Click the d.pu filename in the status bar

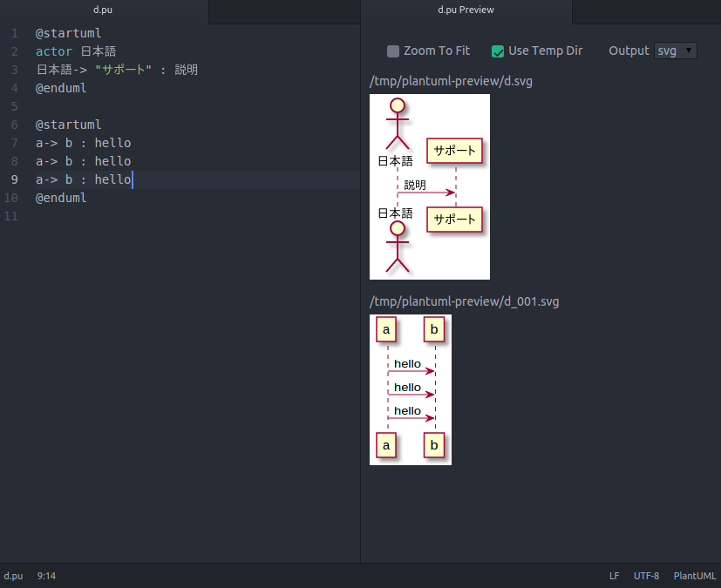(x=13, y=576)
